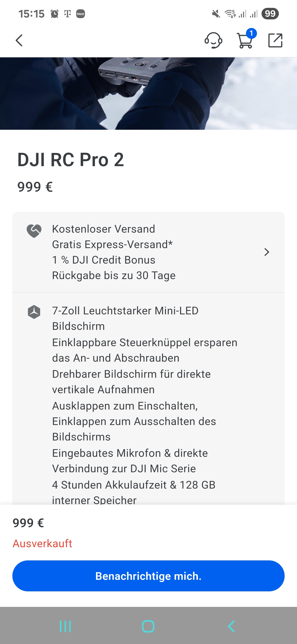This screenshot has width=297, height=644.
Task: Tap the cart badge showing 1
Action: (x=251, y=33)
